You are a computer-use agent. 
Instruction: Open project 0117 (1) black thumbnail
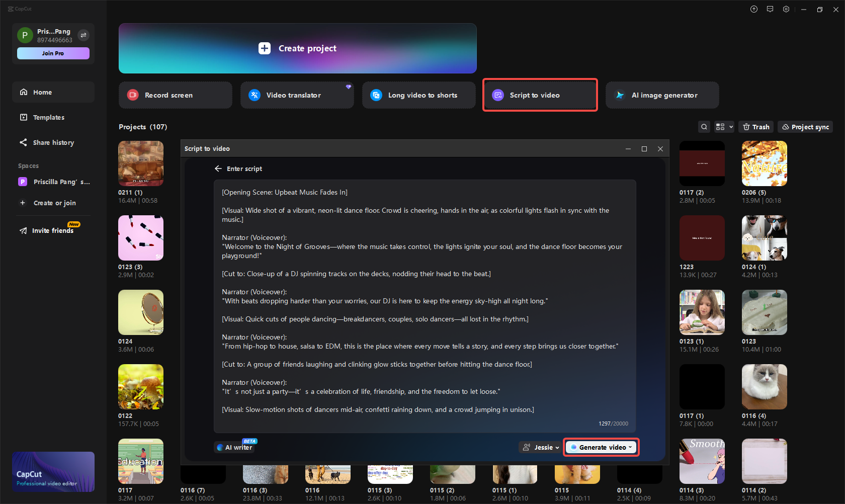pos(702,387)
